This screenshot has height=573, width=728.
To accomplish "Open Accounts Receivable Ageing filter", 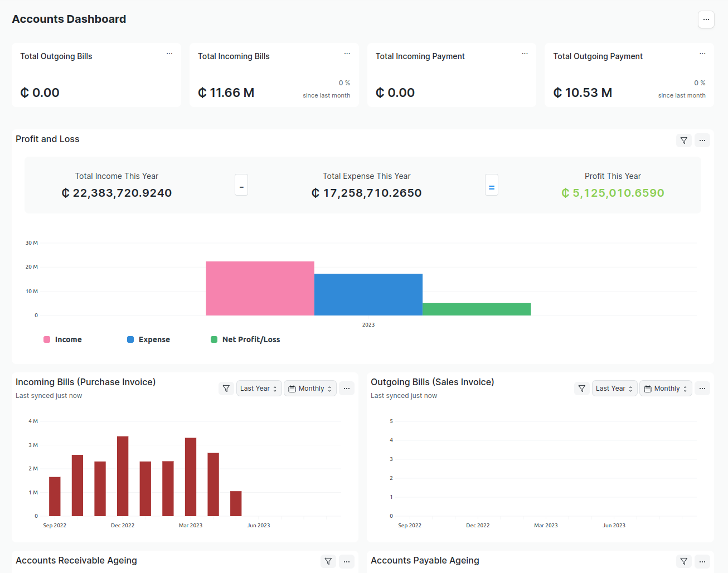I will click(x=328, y=561).
